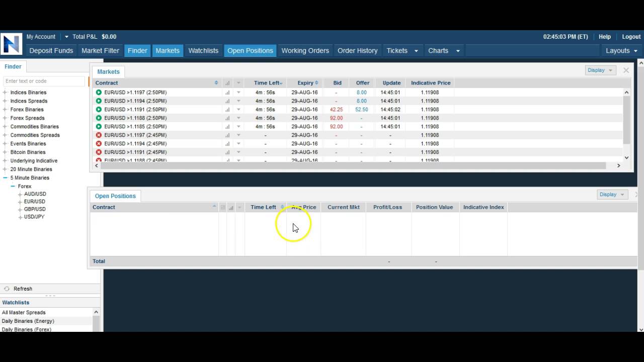Click the Nadex logo icon

coord(11,44)
